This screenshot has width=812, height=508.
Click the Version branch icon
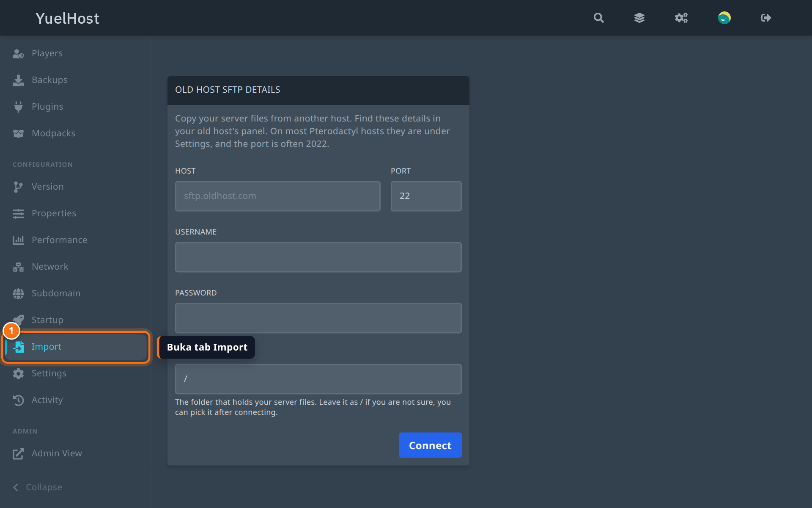click(x=18, y=187)
